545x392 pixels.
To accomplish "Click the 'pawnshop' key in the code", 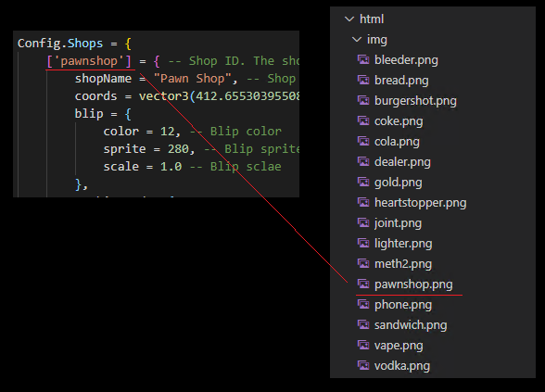I will [89, 61].
